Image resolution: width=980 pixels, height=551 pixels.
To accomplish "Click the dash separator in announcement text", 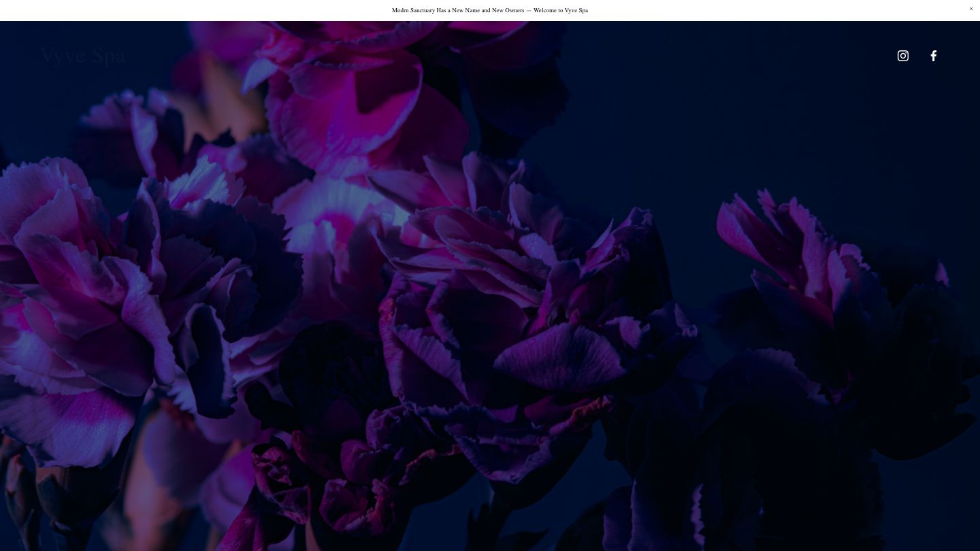I will point(529,10).
